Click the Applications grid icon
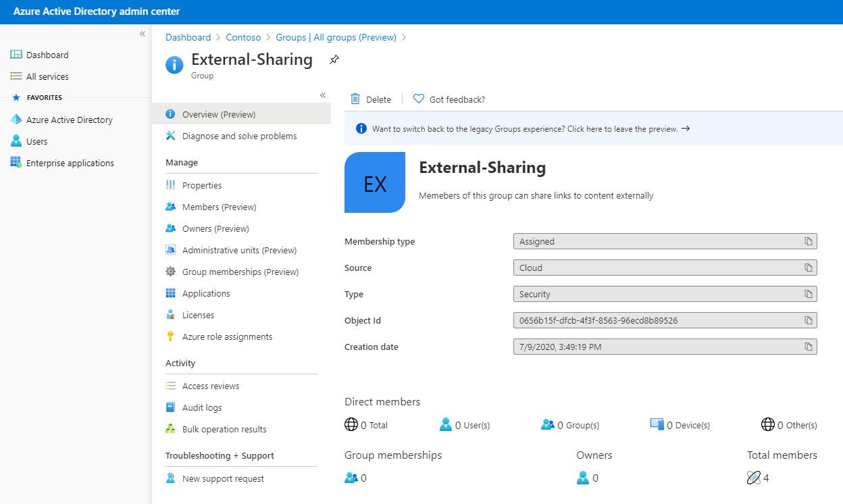This screenshot has height=504, width=843. tap(170, 293)
